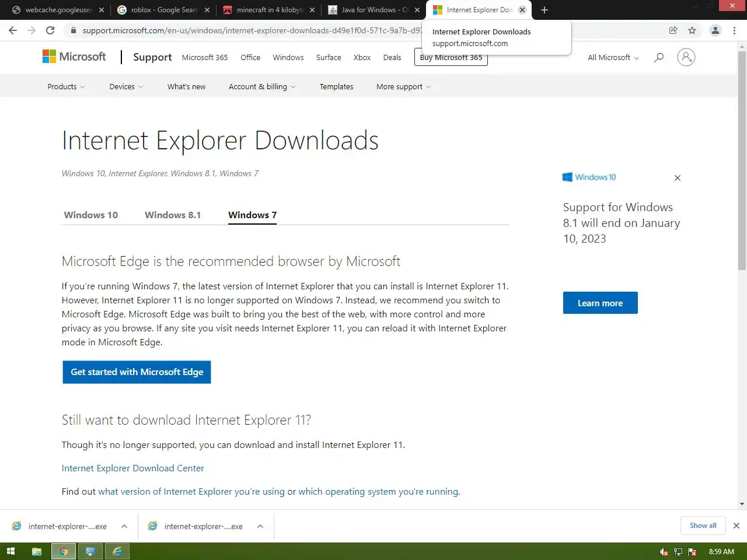Open the Microsoft site search magnifier
Screen dimensions: 747x560
[x=659, y=57]
